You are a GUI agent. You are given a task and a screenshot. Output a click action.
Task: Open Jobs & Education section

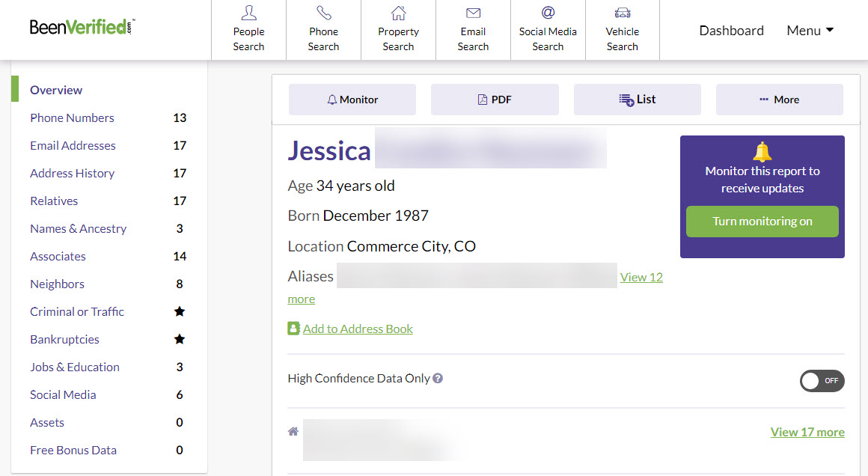click(x=75, y=367)
